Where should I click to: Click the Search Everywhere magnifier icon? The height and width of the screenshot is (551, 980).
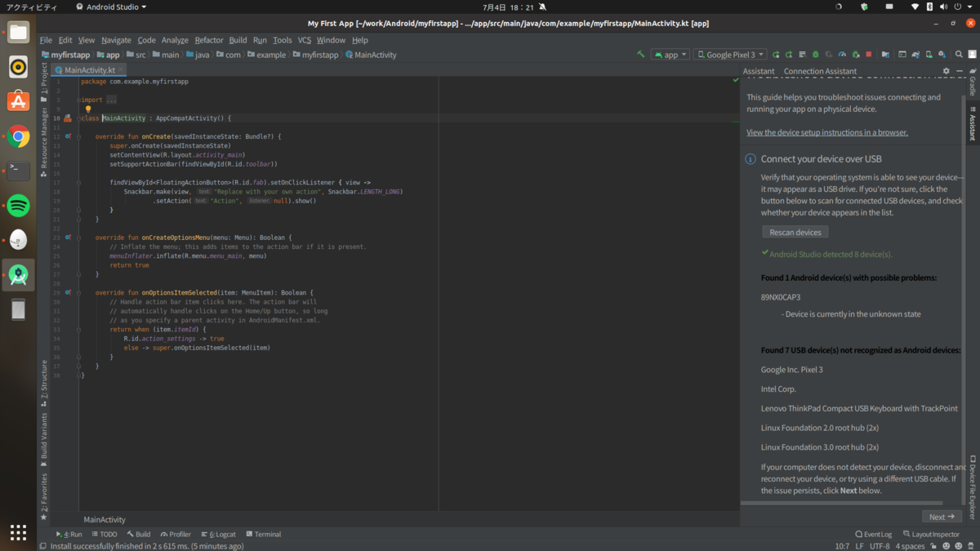(x=959, y=55)
